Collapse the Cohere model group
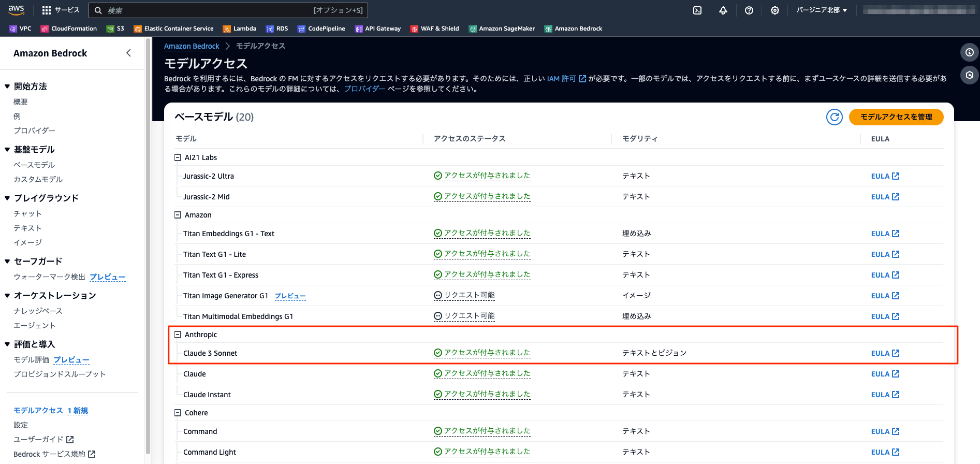Screen dimensions: 980x464 pyautogui.click(x=178, y=413)
